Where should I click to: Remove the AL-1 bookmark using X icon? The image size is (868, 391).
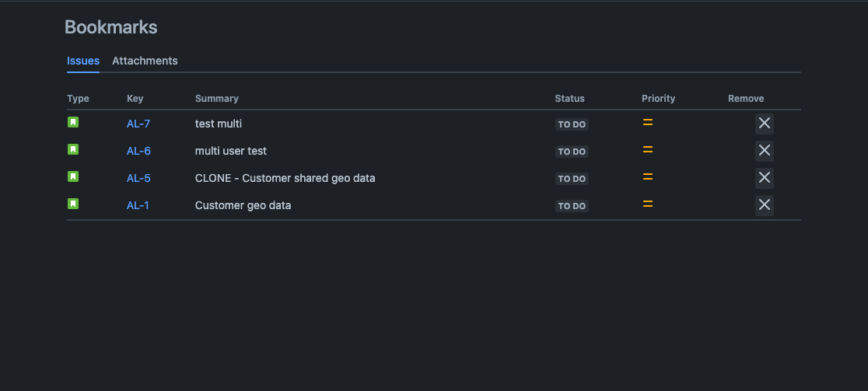[764, 205]
